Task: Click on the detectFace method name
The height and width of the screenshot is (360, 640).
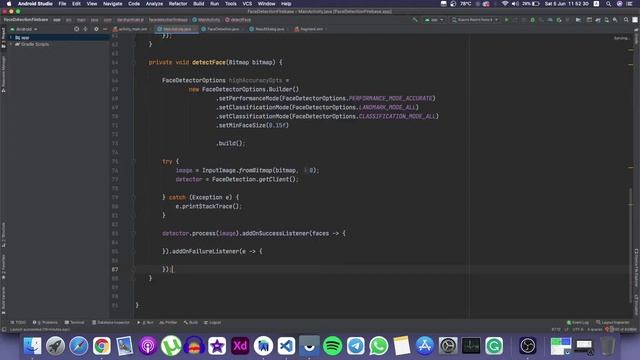Action: [209, 62]
